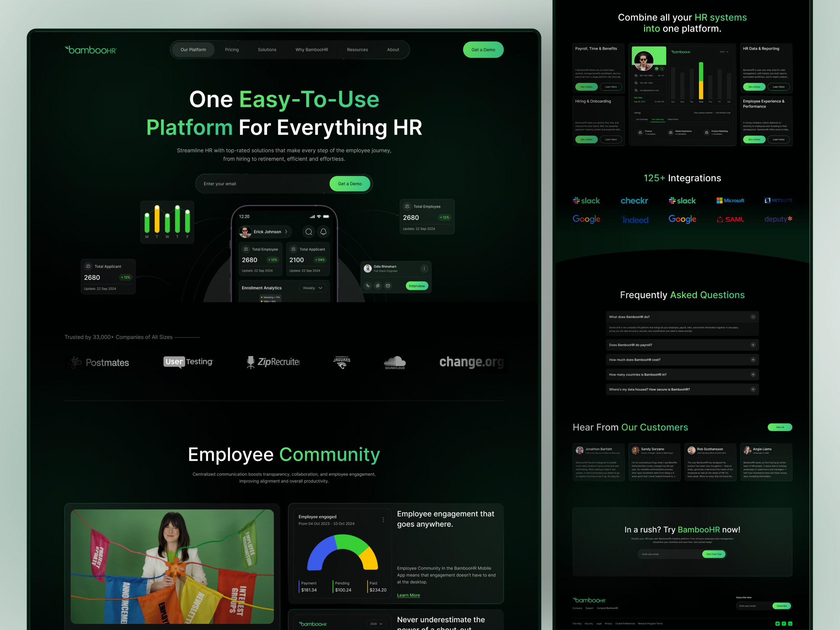Open the Resources menu item
This screenshot has height=630, width=840.
point(357,49)
